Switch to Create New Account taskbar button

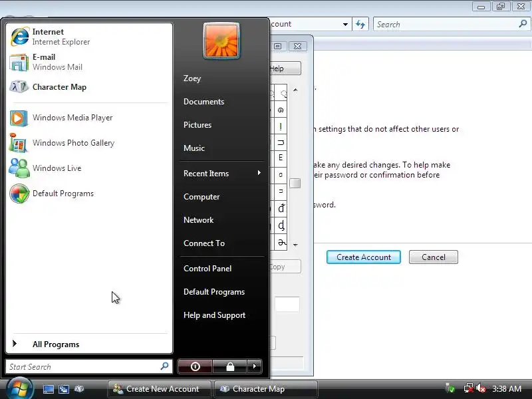(x=159, y=389)
